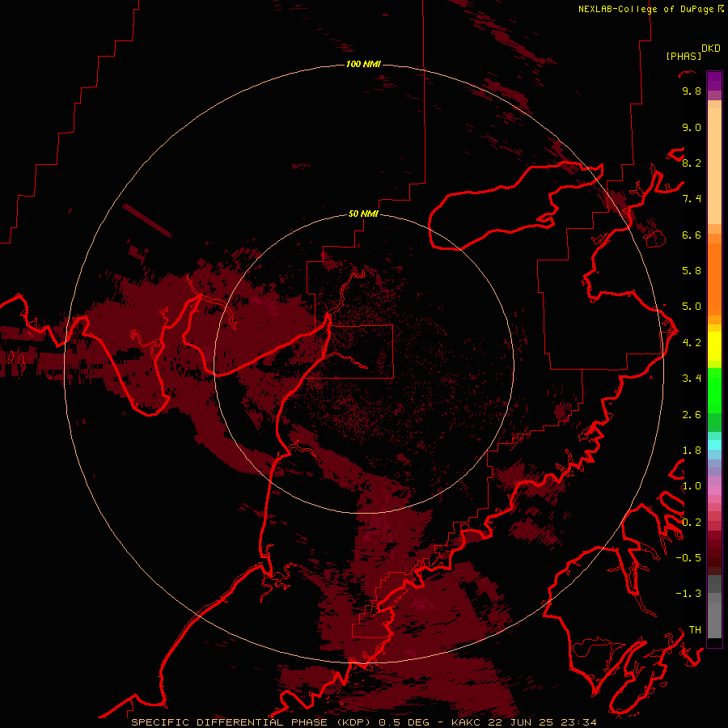Click the 5.8 scale value
Image resolution: width=728 pixels, height=728 pixels.
(x=692, y=271)
